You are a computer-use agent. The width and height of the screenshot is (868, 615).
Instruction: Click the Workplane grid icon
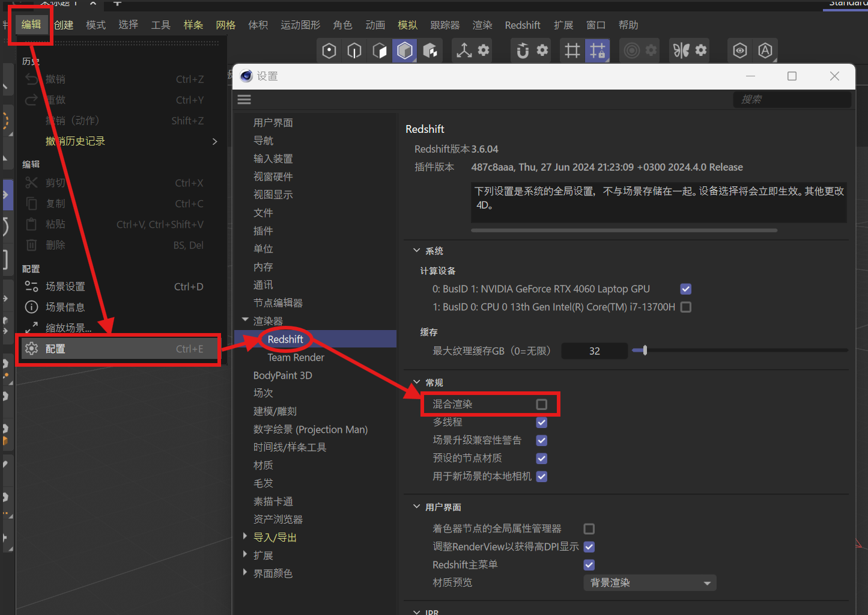(572, 50)
